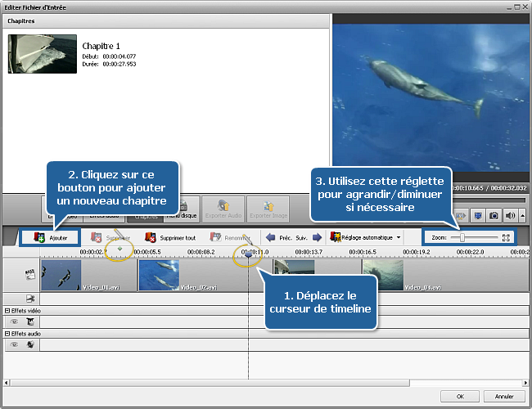Screen dimensions: 532x409
Task: Click the audio effects track icon
Action: (29, 345)
